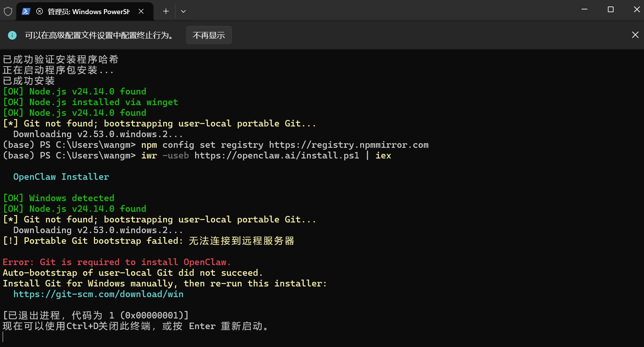The image size is (644, 347).
Task: Click the red Git required error line
Action: click(x=116, y=262)
